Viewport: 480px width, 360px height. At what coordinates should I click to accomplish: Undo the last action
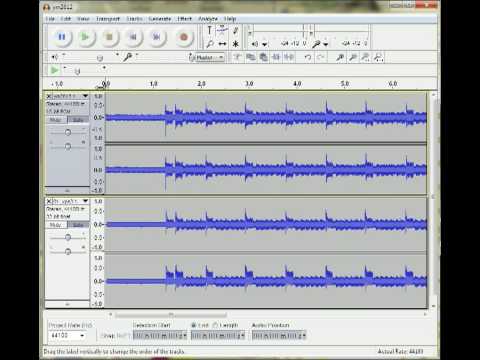(308, 57)
